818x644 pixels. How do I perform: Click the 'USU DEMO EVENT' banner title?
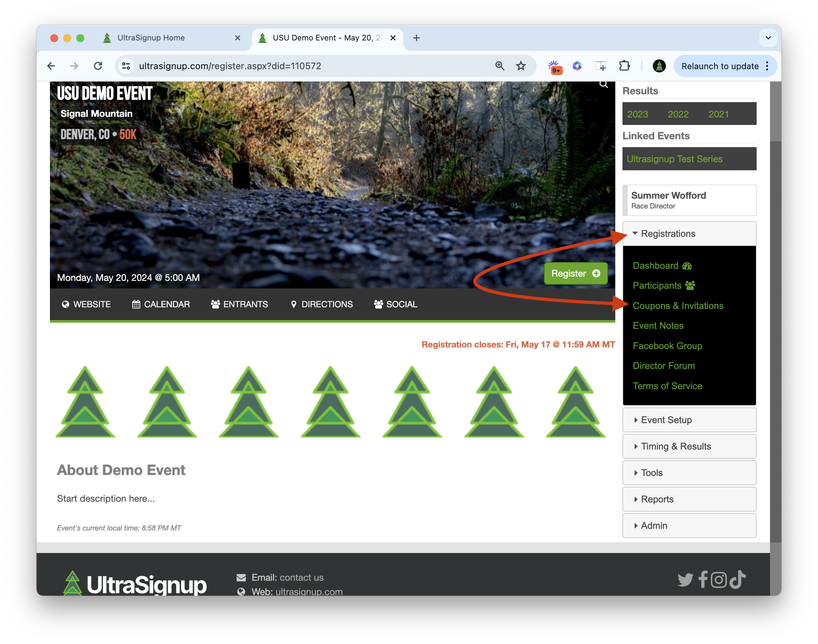[x=104, y=93]
